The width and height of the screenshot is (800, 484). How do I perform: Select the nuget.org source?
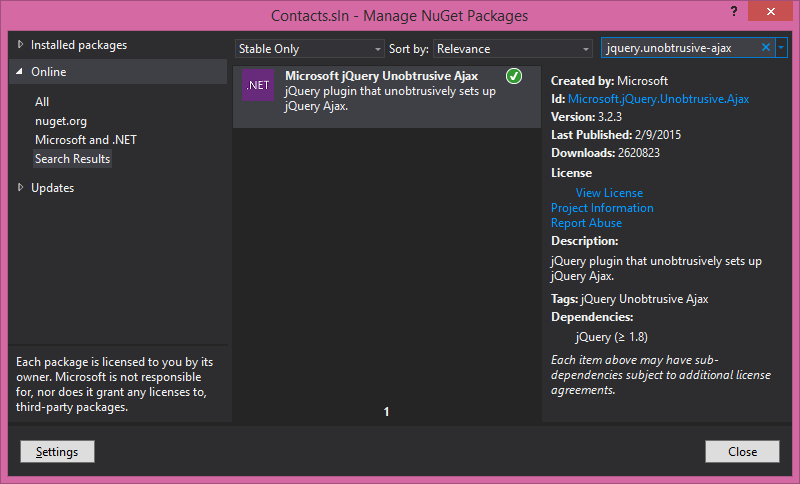(x=61, y=121)
